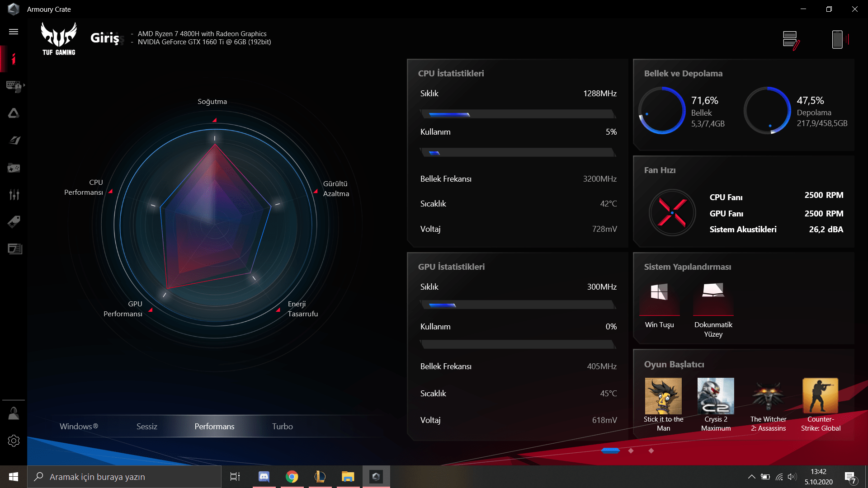868x488 pixels.
Task: Go to second dashboard page dot
Action: pyautogui.click(x=631, y=450)
